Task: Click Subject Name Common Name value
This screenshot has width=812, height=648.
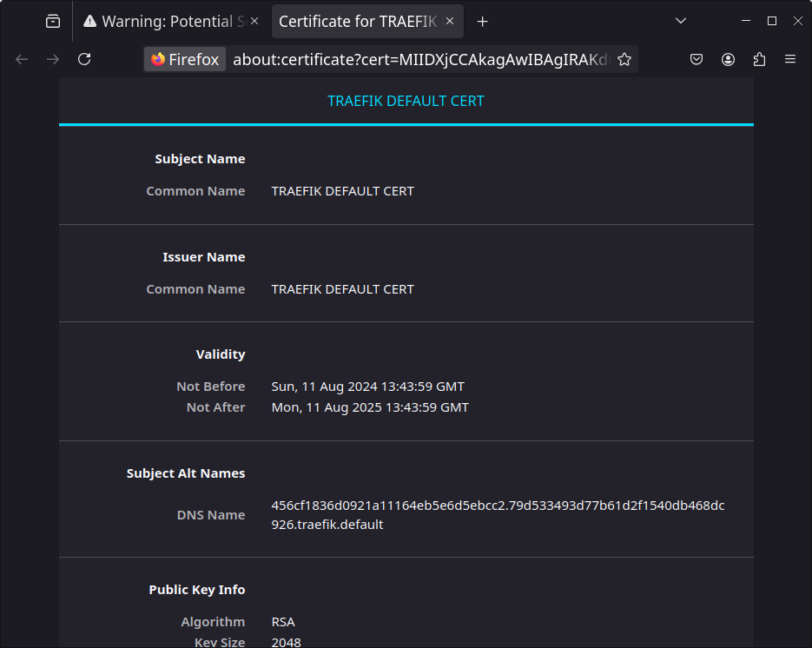Action: click(343, 191)
